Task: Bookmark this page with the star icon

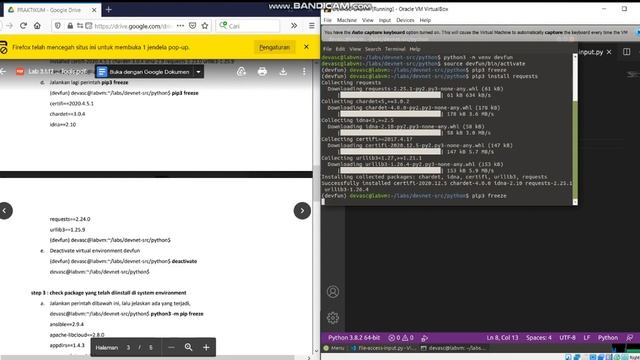Action: coord(205,26)
